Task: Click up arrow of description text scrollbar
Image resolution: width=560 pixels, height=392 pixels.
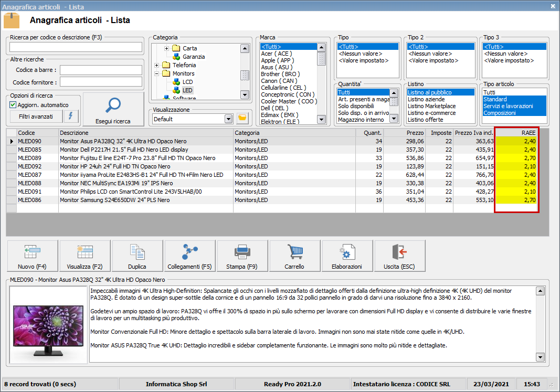Action: coord(541,291)
